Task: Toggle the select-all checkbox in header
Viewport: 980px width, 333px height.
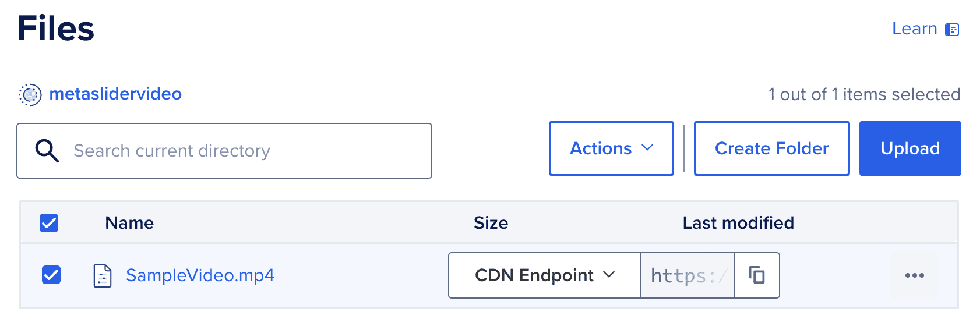Action: (x=49, y=223)
